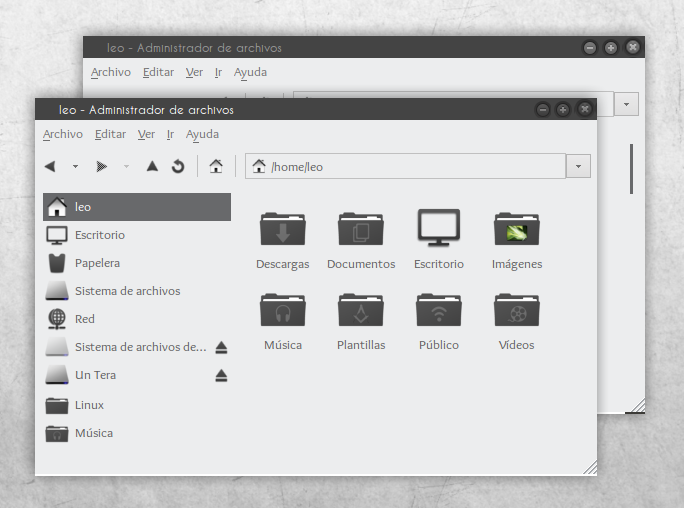Select Sistema de archivos in the sidebar

[x=137, y=291]
